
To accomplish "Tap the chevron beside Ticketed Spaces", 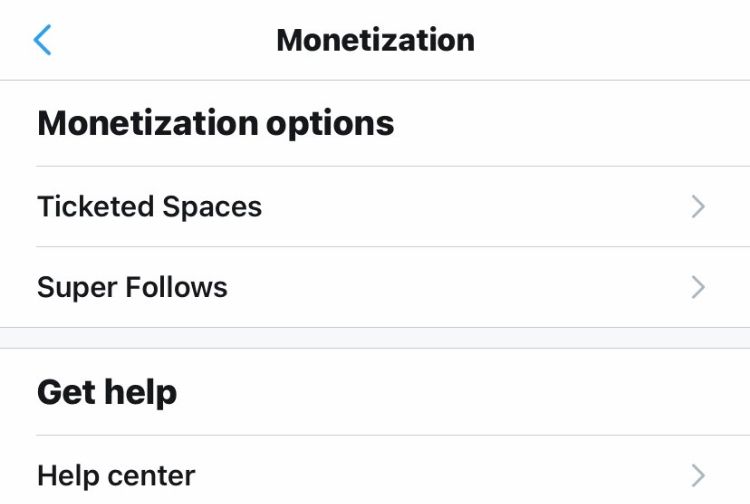I will point(698,207).
